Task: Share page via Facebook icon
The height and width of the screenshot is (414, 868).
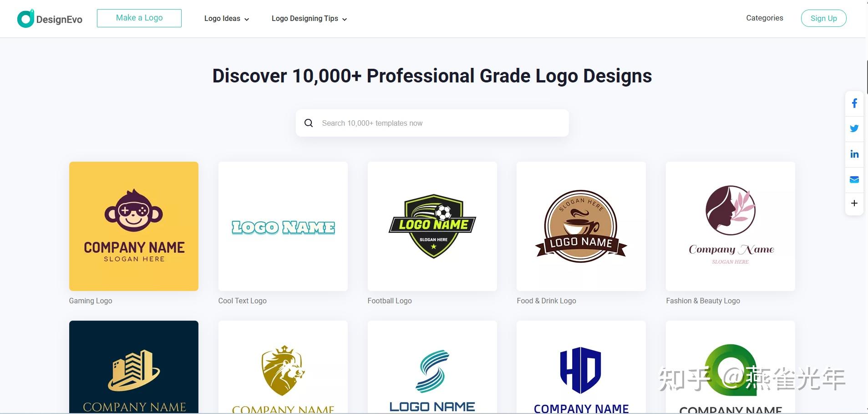Action: [854, 103]
